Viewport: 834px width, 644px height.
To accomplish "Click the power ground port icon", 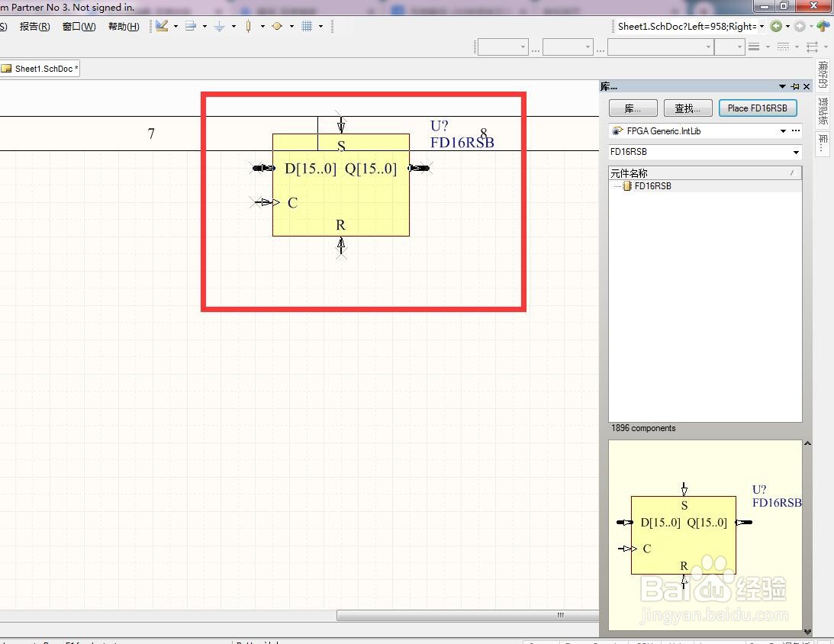I will (219, 26).
